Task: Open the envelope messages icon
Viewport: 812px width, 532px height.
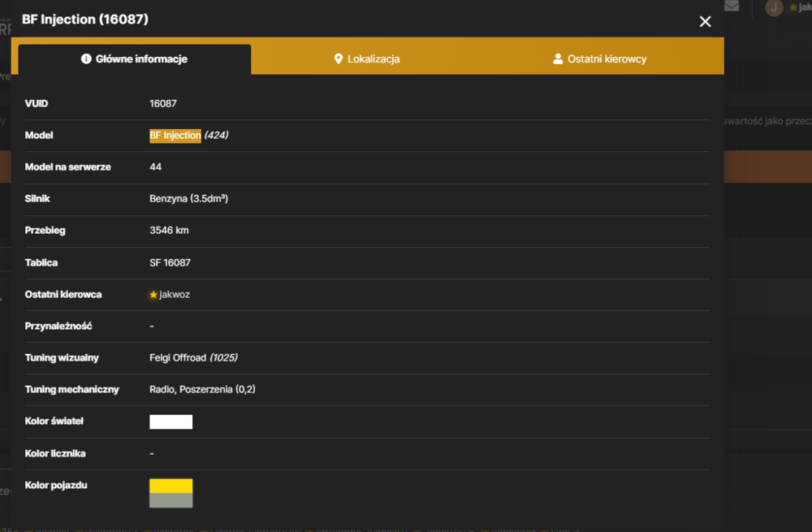Action: point(732,6)
